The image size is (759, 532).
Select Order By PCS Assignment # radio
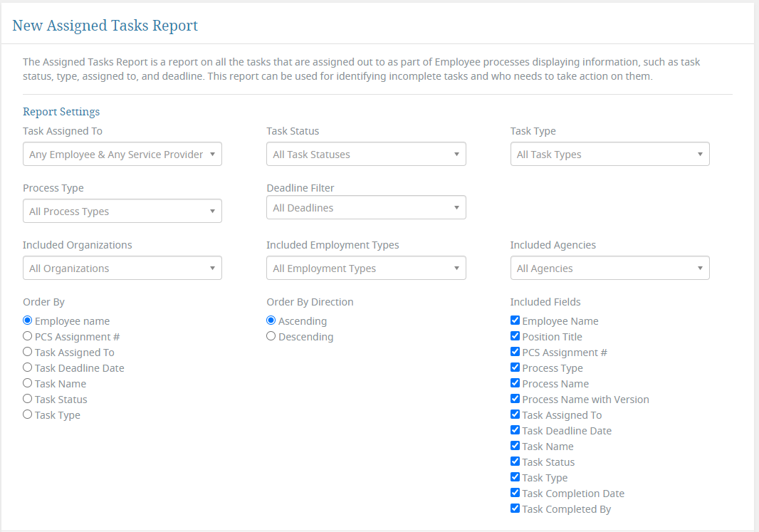(28, 336)
